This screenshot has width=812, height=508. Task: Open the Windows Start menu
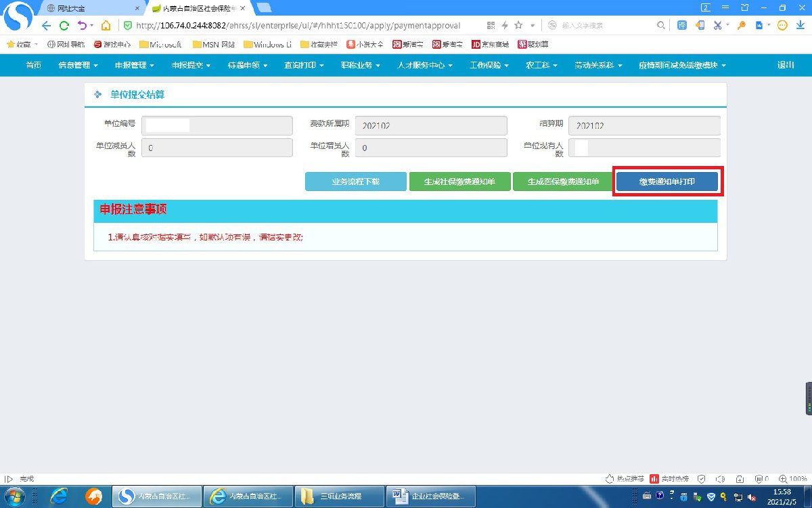(15, 497)
